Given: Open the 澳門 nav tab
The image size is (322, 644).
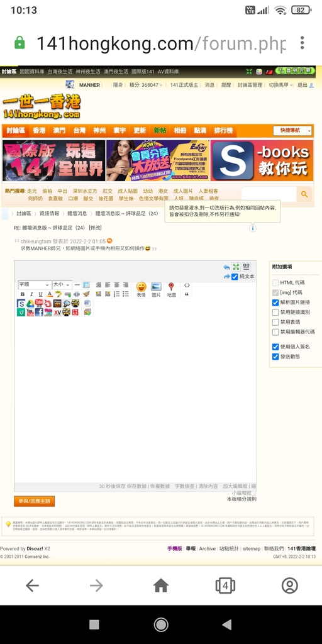Looking at the screenshot, I should [x=60, y=131].
